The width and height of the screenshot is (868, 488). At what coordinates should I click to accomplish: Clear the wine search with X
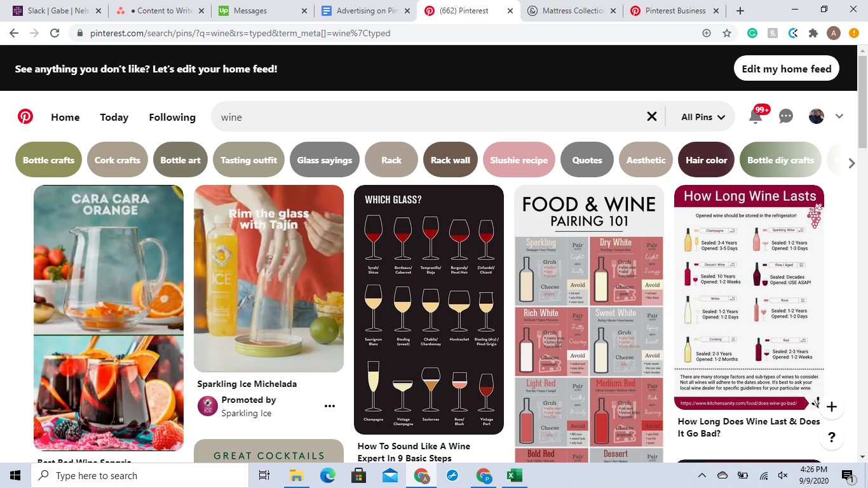click(x=651, y=117)
